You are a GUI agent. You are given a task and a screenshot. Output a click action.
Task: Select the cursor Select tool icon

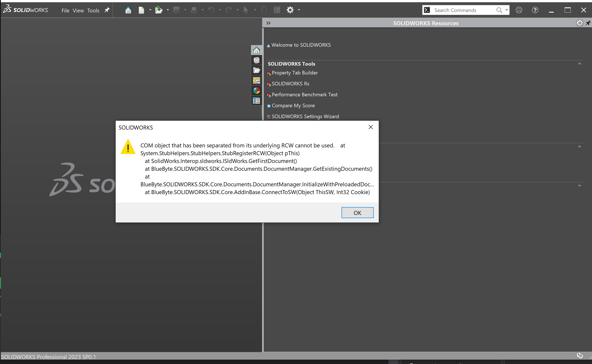tap(246, 10)
